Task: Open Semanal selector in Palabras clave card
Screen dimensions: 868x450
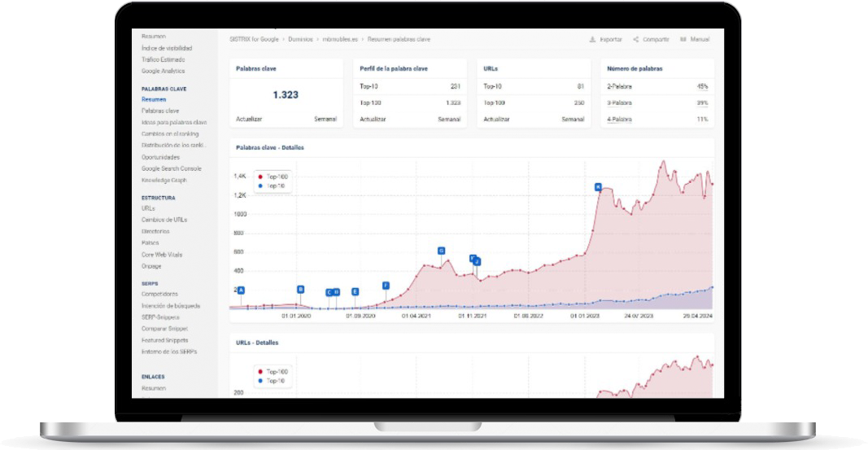Action: 325,120
